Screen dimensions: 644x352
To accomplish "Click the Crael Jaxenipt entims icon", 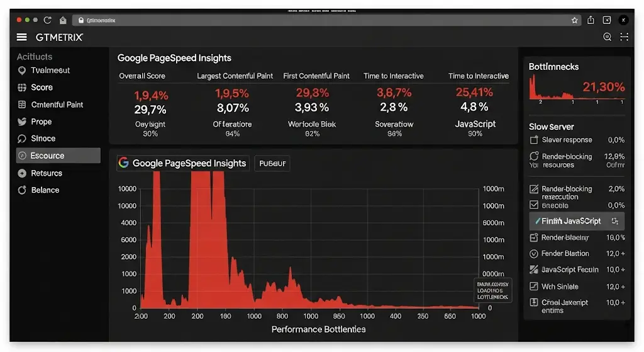I will 533,303.
